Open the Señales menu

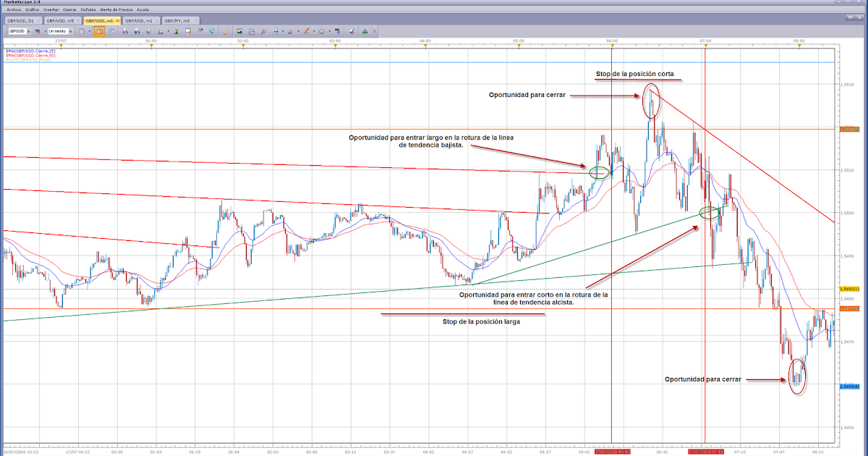click(x=88, y=9)
